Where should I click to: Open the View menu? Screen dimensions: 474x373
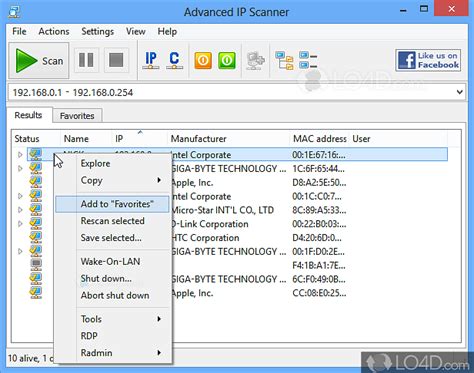tap(135, 31)
